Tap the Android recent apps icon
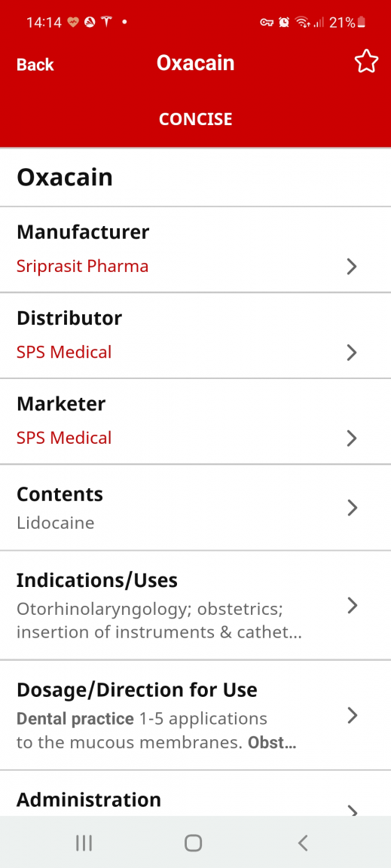The image size is (391, 868). [84, 843]
